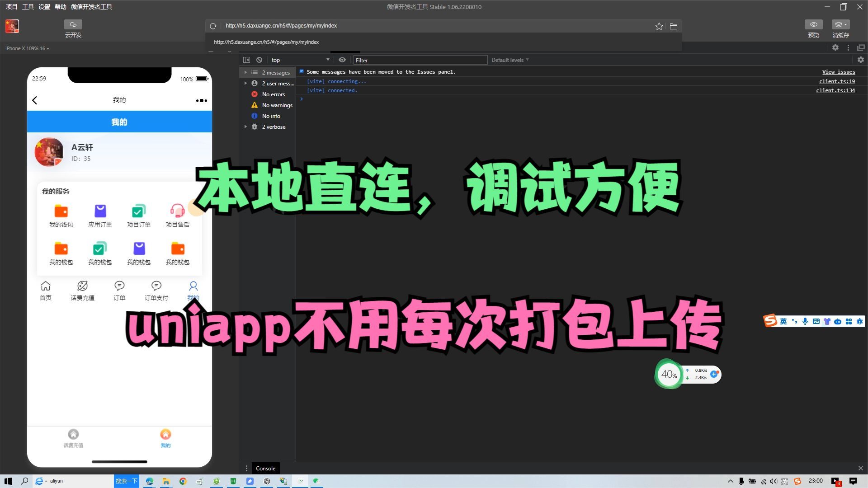Close the console drawer with X
The height and width of the screenshot is (488, 868).
pos(860,468)
